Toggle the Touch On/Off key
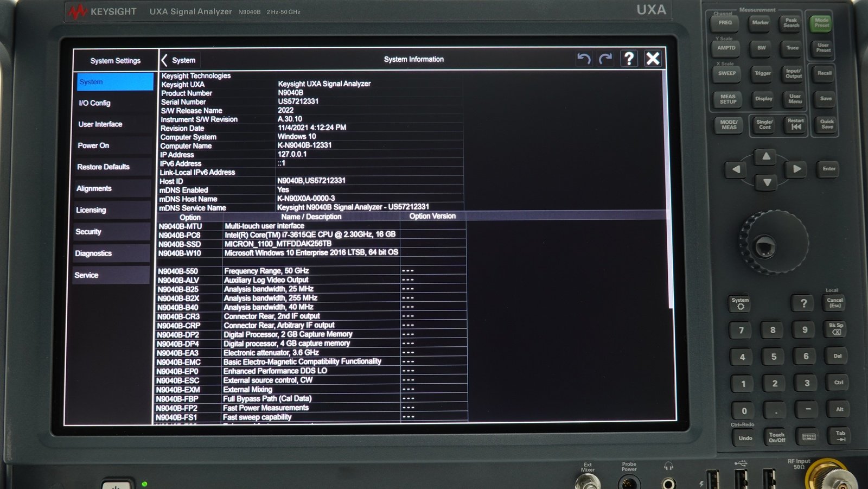The width and height of the screenshot is (868, 489). pyautogui.click(x=777, y=437)
